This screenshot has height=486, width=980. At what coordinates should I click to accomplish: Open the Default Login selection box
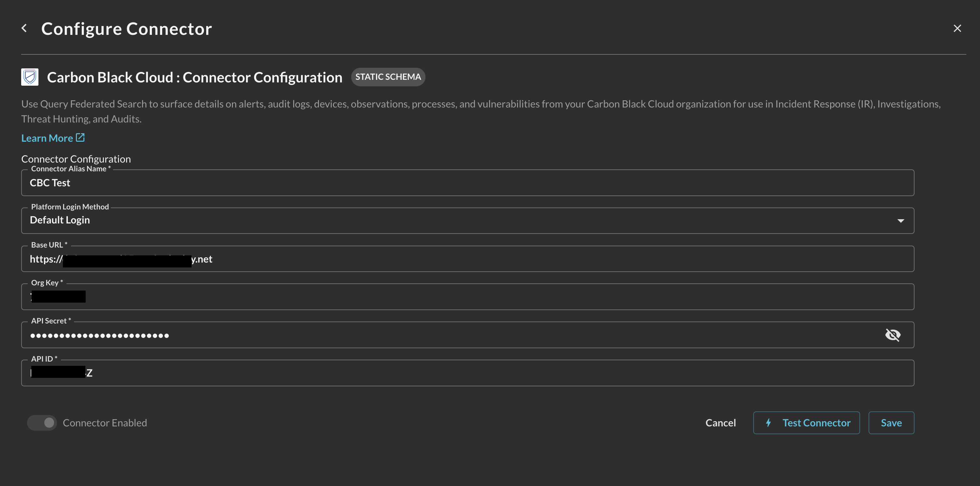coord(456,221)
